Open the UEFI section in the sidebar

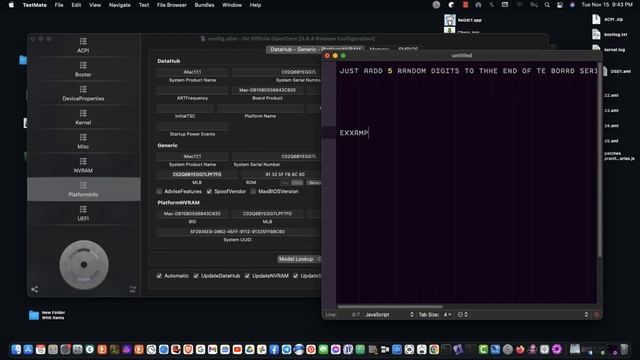pos(83,213)
